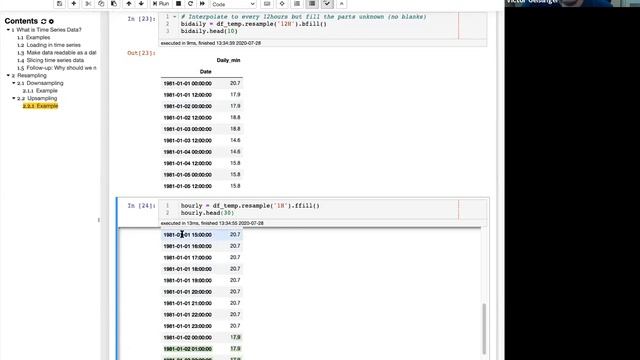Collapse the 2.1 Downsampling section
This screenshot has width=640, height=360.
pos(14,83)
